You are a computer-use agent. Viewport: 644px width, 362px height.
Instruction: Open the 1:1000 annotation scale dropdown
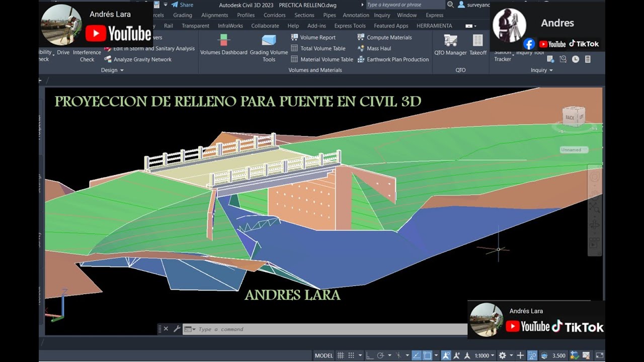[485, 355]
